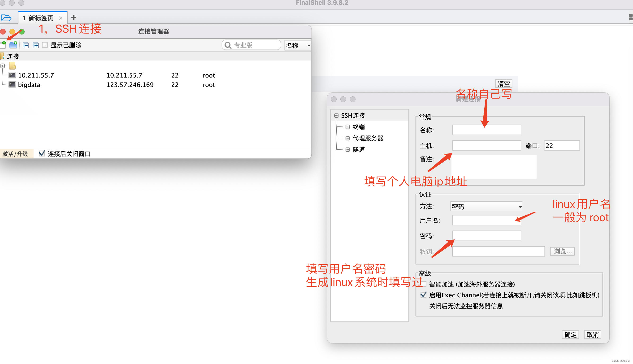Toggle 连接后关闭窗口 checkbox
The height and width of the screenshot is (364, 633).
42,153
